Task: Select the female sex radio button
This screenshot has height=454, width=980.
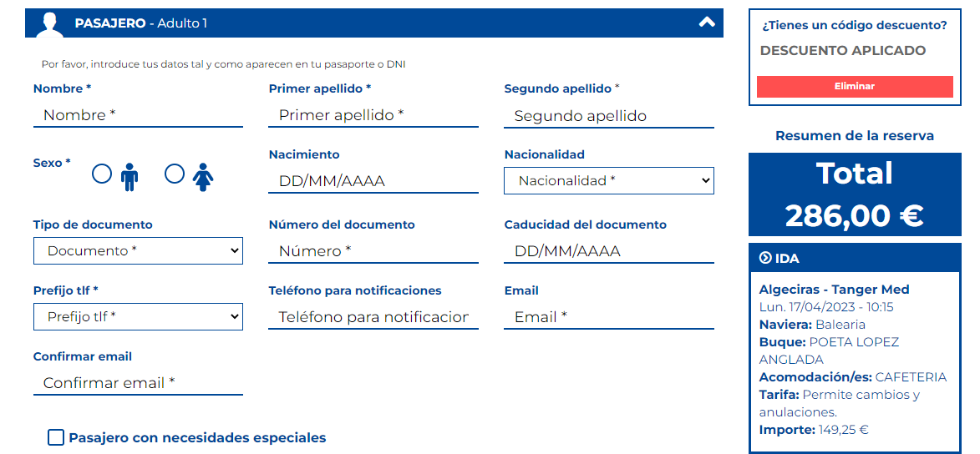Action: pyautogui.click(x=175, y=174)
